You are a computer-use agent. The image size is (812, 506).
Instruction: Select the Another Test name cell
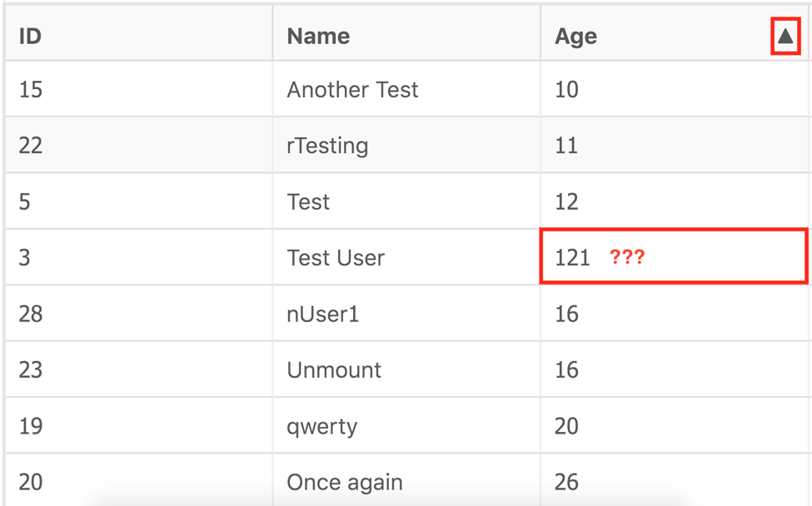pyautogui.click(x=406, y=89)
